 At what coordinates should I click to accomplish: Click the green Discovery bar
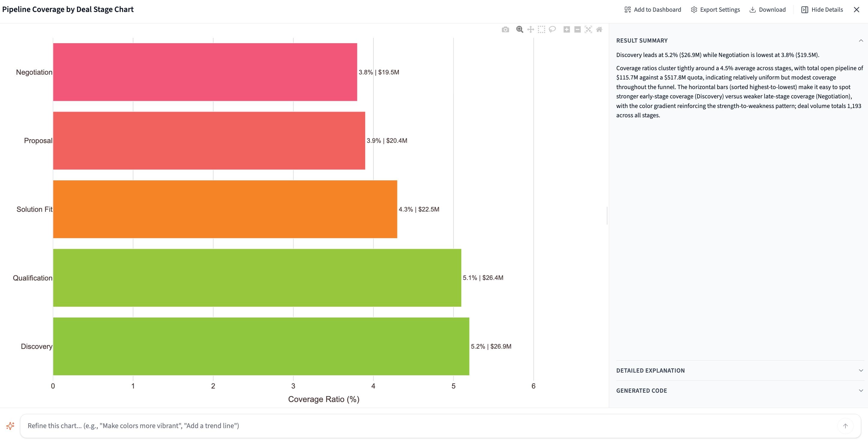point(261,346)
